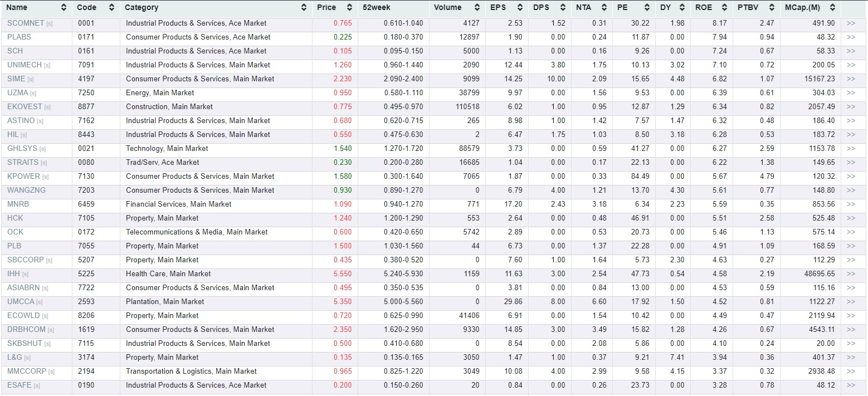
Task: Sort table by Name column sort arrows
Action: 64,8
